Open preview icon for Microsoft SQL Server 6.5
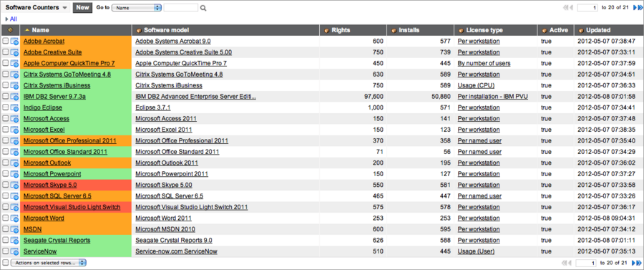 [14, 196]
